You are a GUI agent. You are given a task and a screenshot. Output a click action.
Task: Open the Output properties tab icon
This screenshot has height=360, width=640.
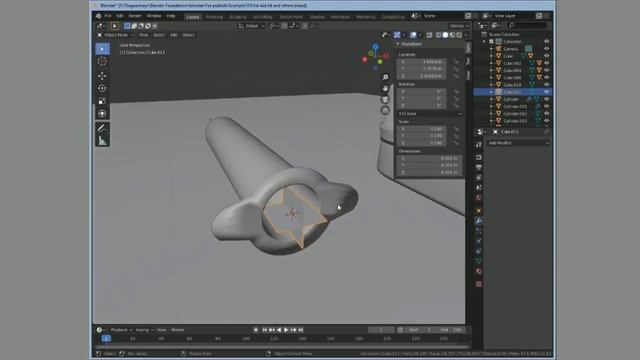tap(478, 167)
